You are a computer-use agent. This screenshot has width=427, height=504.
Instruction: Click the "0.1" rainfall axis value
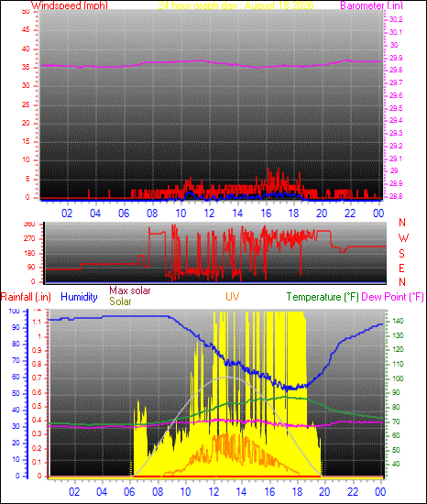[x=37, y=462]
